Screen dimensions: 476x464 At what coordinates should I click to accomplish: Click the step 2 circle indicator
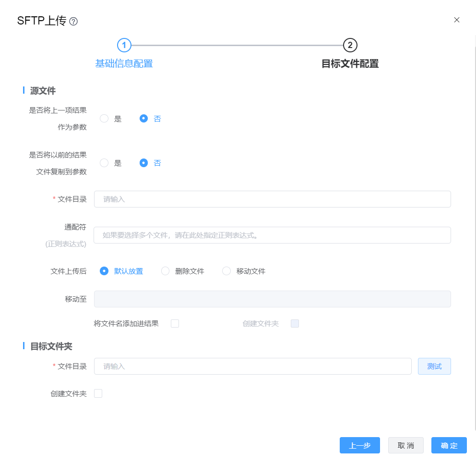pos(350,45)
